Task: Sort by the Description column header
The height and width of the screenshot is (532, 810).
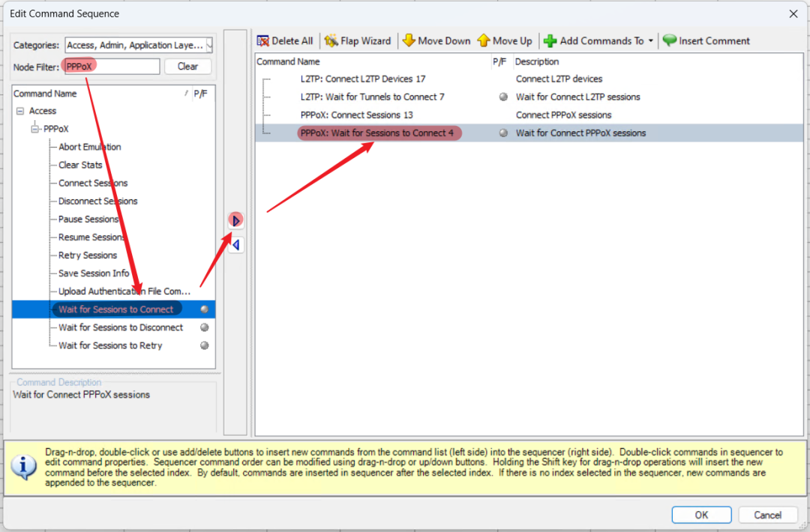Action: pyautogui.click(x=536, y=61)
